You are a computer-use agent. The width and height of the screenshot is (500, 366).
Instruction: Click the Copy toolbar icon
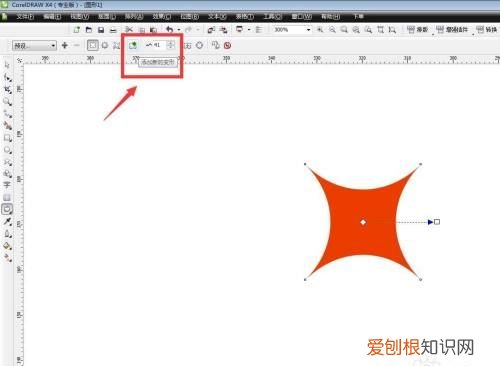[x=142, y=30]
